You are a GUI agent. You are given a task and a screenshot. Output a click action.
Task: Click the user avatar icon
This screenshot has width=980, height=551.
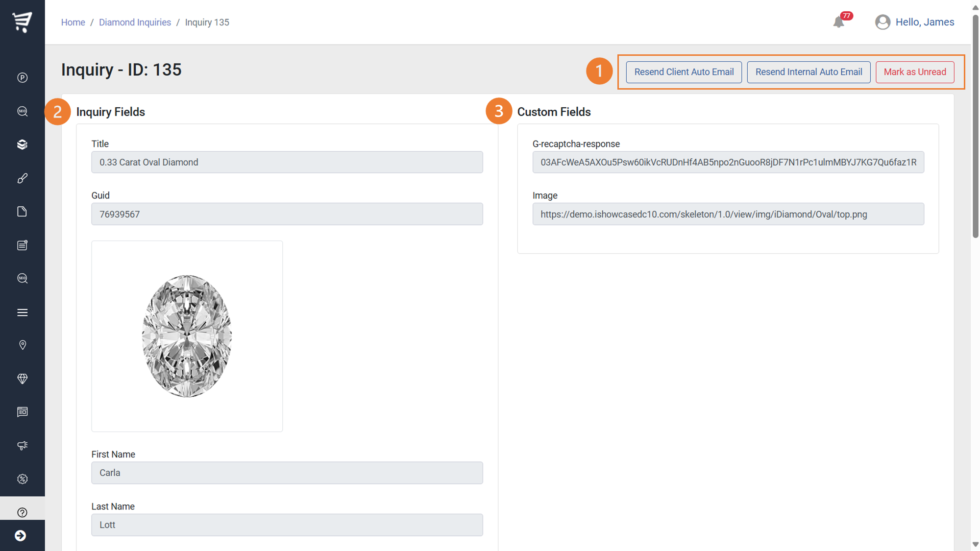click(882, 22)
